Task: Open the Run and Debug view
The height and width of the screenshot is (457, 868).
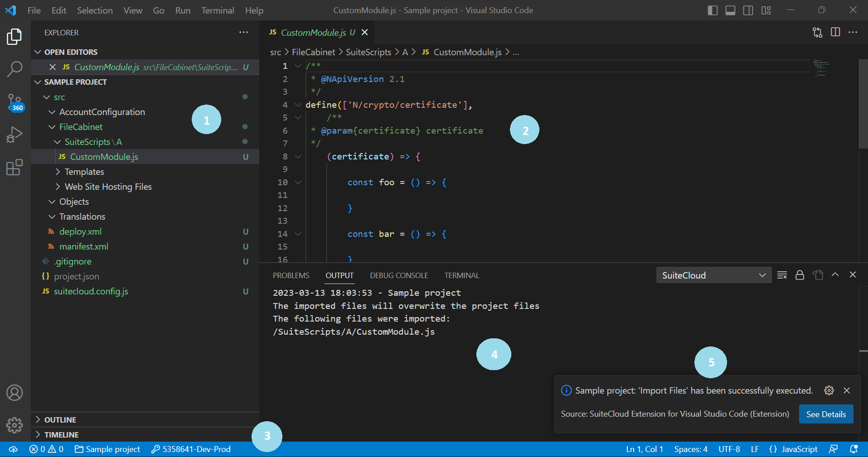Action: coord(15,135)
